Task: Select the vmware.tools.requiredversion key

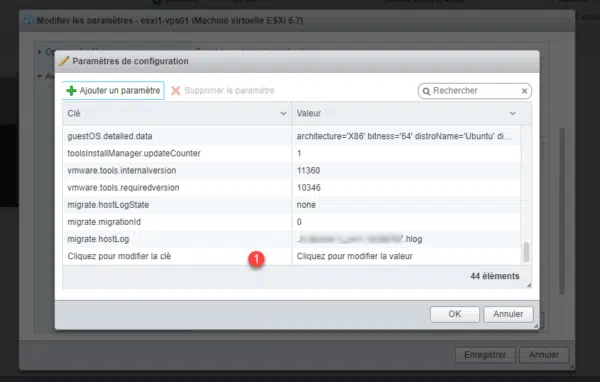Action: tap(123, 188)
